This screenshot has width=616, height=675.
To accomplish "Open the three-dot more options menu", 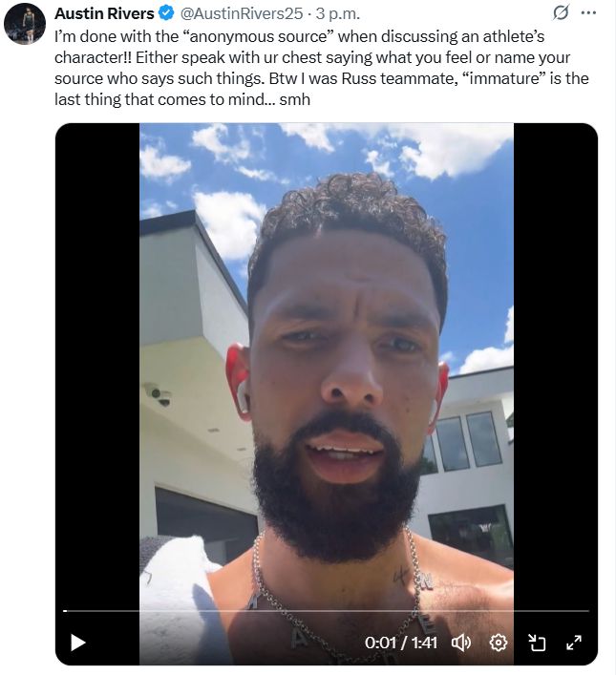I will tap(588, 13).
